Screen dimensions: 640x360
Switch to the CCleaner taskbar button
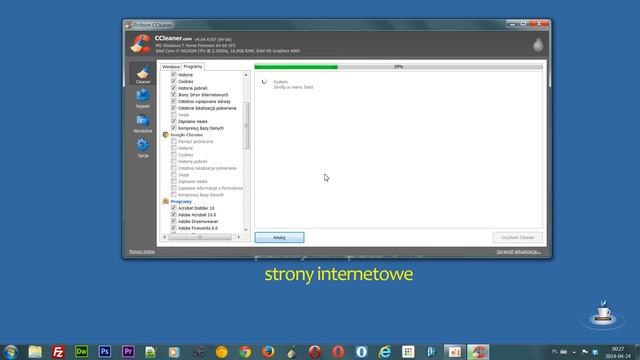(x=478, y=352)
